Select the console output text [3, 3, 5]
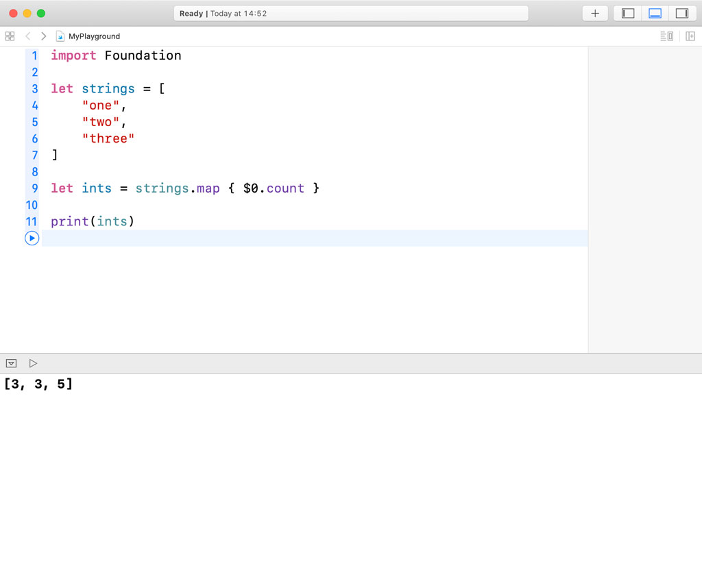The width and height of the screenshot is (702, 588). pyautogui.click(x=38, y=384)
